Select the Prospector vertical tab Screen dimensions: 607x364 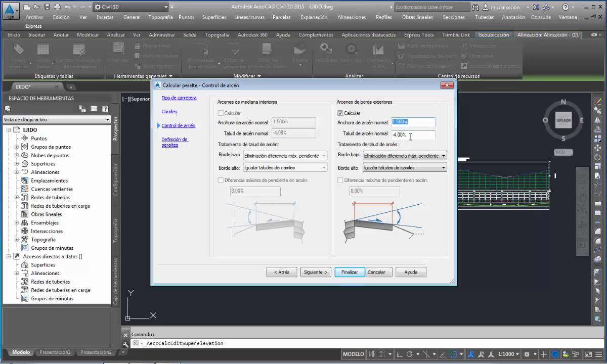(115, 129)
